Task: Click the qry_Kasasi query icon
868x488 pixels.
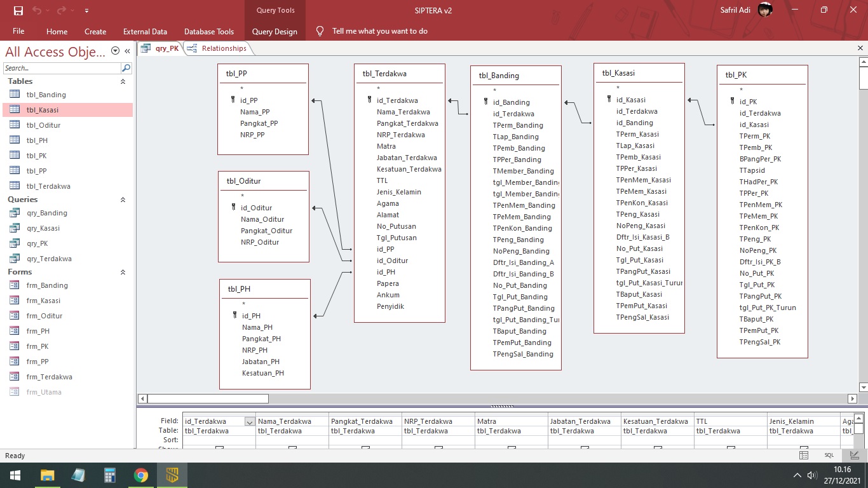Action: pyautogui.click(x=15, y=228)
